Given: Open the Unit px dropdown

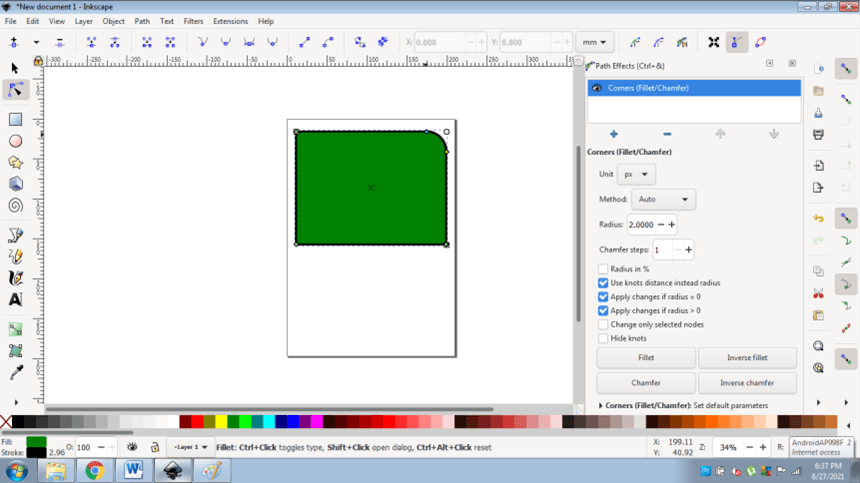Looking at the screenshot, I should (637, 174).
